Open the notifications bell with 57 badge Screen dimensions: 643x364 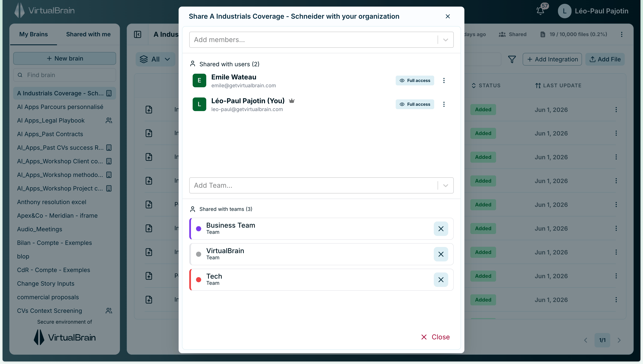(541, 10)
